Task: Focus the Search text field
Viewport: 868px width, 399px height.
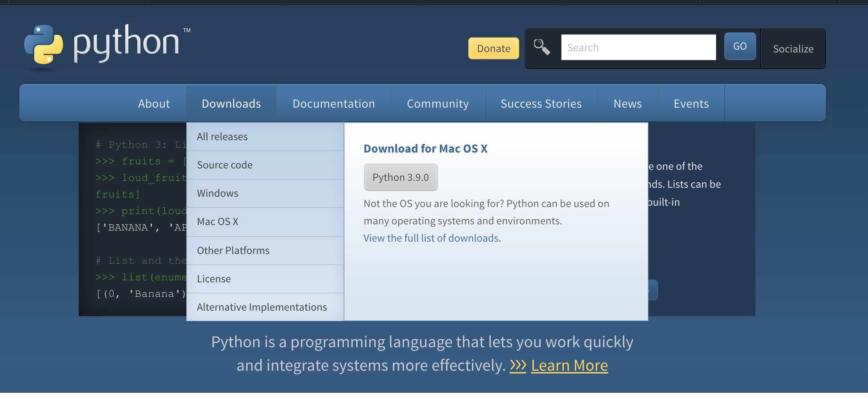Action: click(638, 47)
